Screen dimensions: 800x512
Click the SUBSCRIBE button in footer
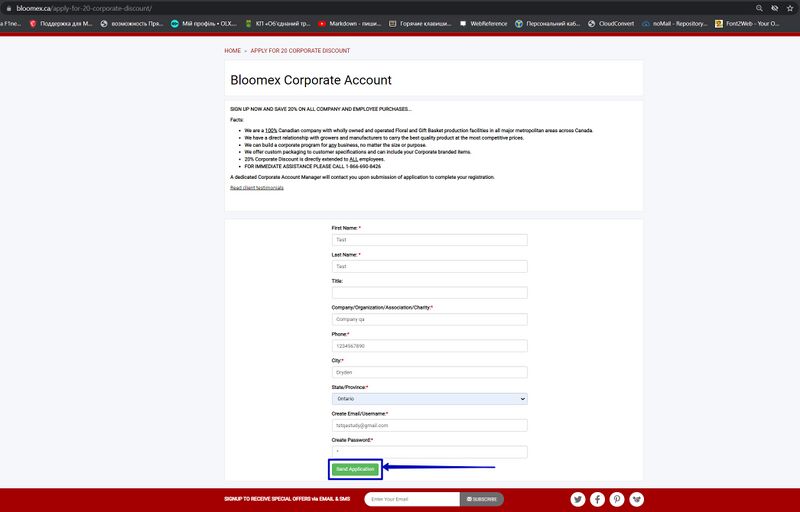click(482, 499)
